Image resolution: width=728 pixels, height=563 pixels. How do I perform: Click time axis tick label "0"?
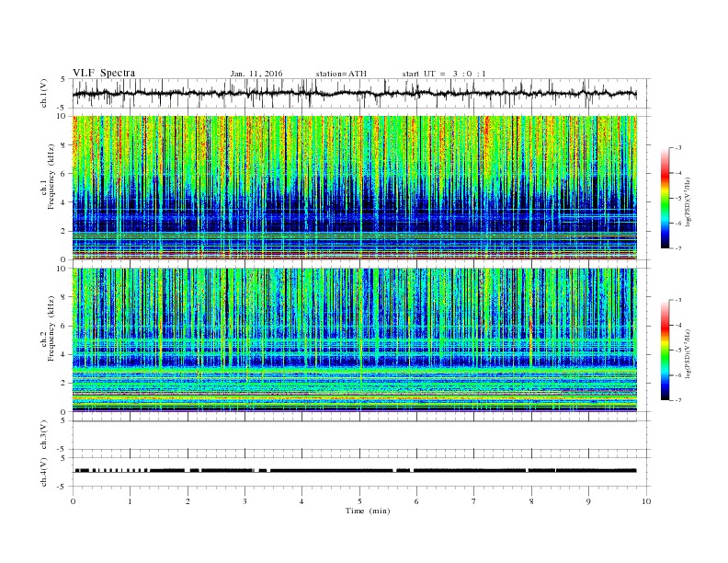[73, 501]
